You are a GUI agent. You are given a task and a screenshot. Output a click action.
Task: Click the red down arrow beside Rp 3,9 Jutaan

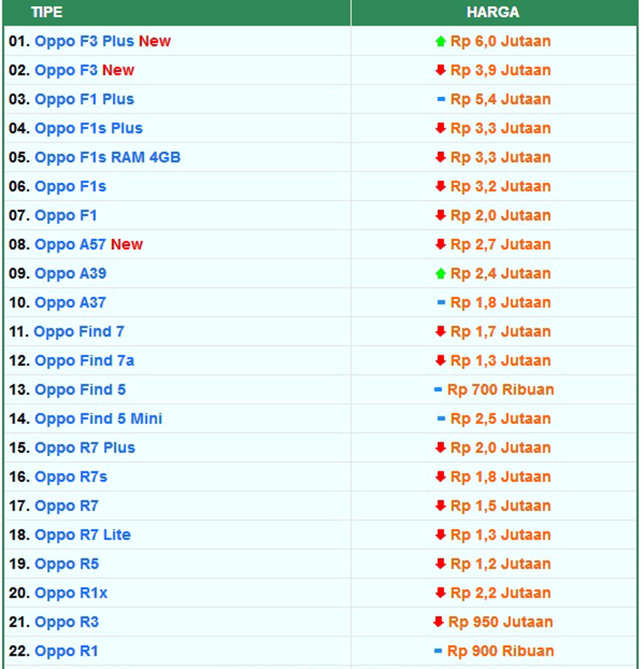440,70
